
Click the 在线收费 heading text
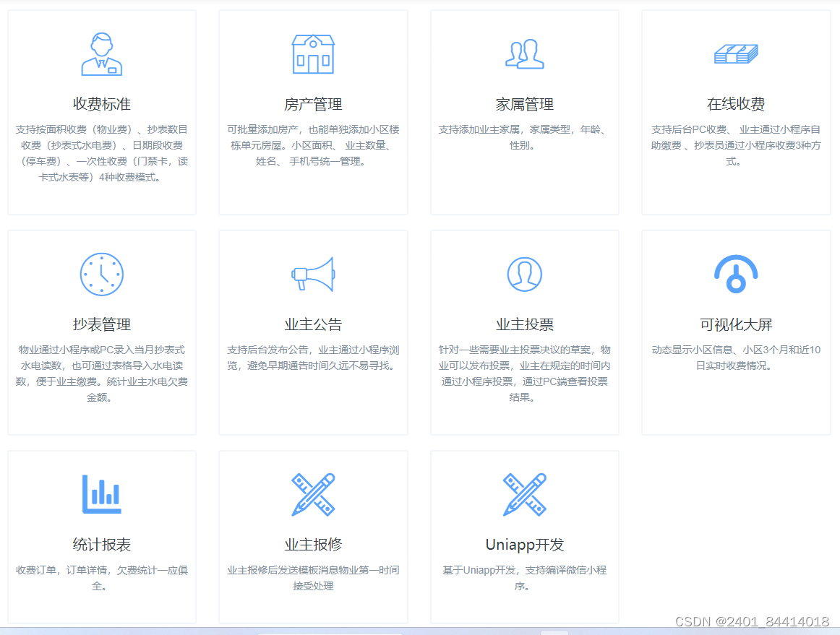pos(736,103)
